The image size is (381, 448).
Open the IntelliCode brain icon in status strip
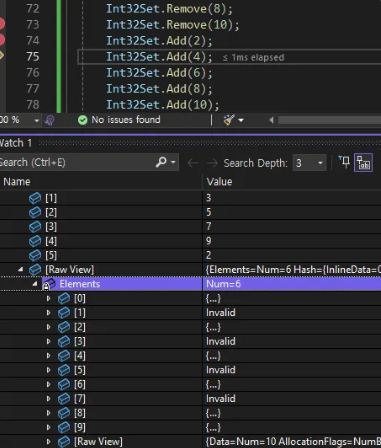tap(49, 120)
